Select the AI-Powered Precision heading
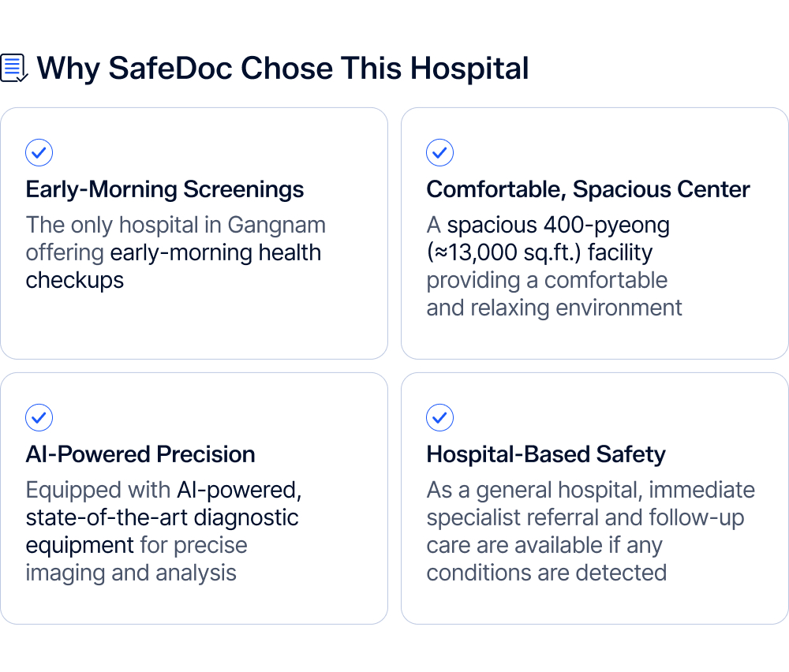This screenshot has width=789, height=672. tap(140, 454)
